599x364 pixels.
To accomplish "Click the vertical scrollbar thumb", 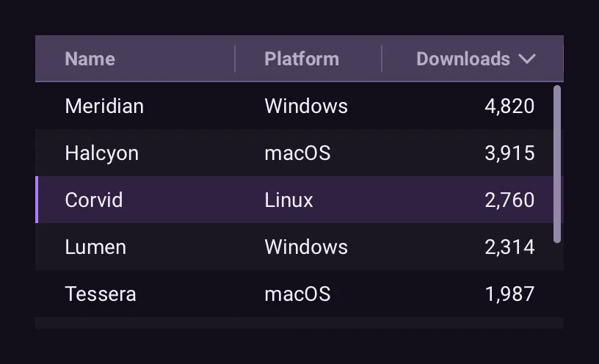I will coord(557,164).
